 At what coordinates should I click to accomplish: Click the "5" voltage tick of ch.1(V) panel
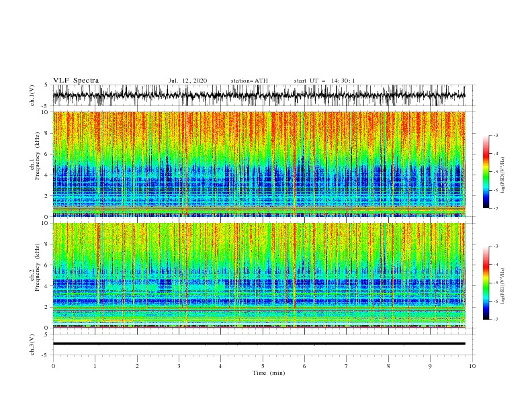46,85
